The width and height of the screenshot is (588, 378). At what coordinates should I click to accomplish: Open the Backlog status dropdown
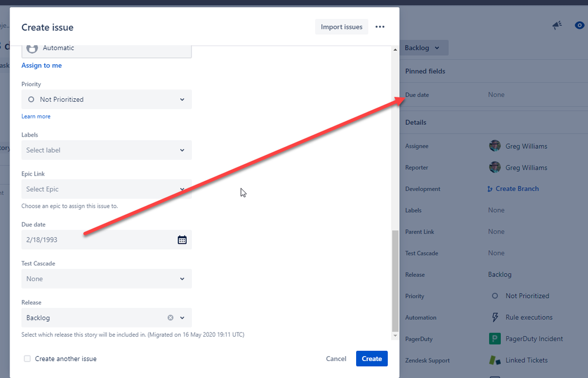click(x=423, y=48)
